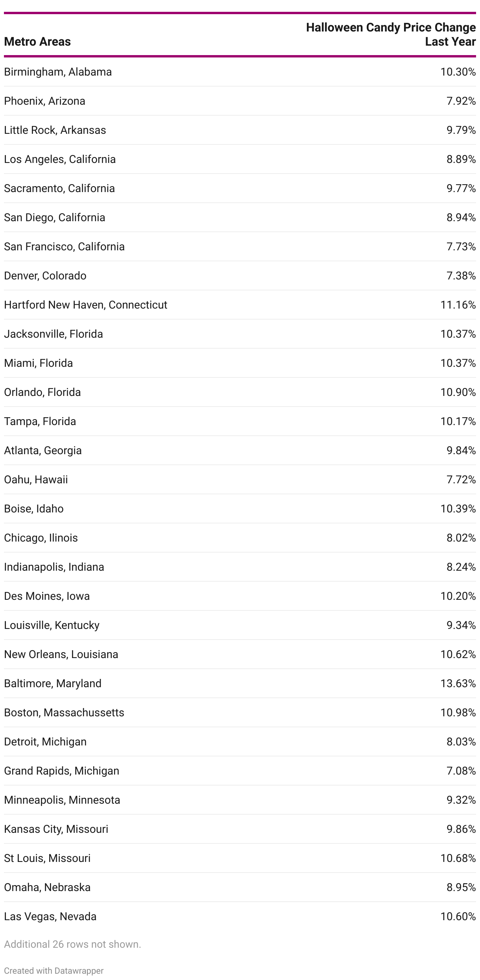Screen dimensions: 480x980
Task: Click the Metro Areas column header
Action: click(x=37, y=42)
